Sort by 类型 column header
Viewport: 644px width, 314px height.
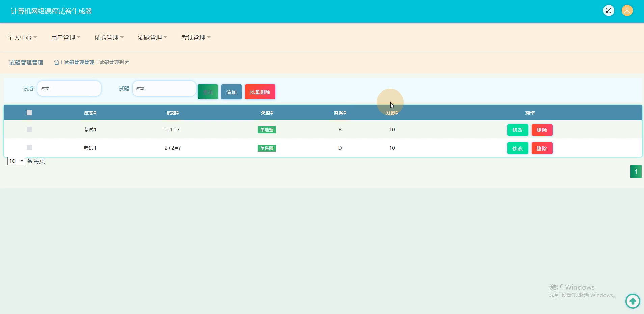point(267,113)
